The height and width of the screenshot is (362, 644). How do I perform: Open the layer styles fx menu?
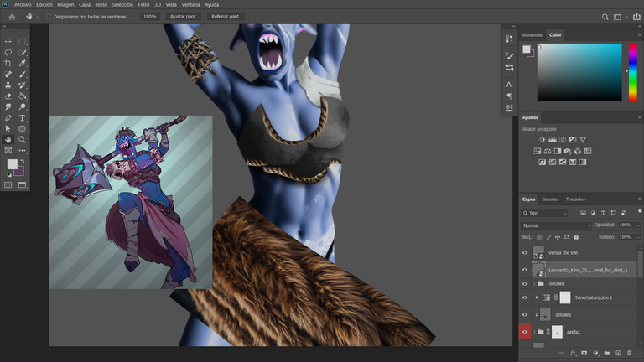coord(573,353)
